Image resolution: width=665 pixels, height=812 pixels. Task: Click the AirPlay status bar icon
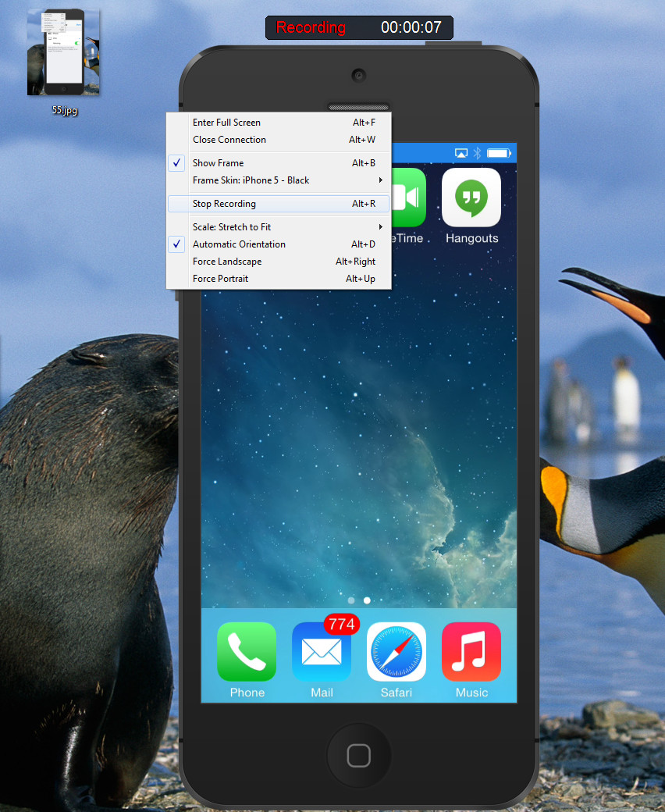[x=461, y=153]
